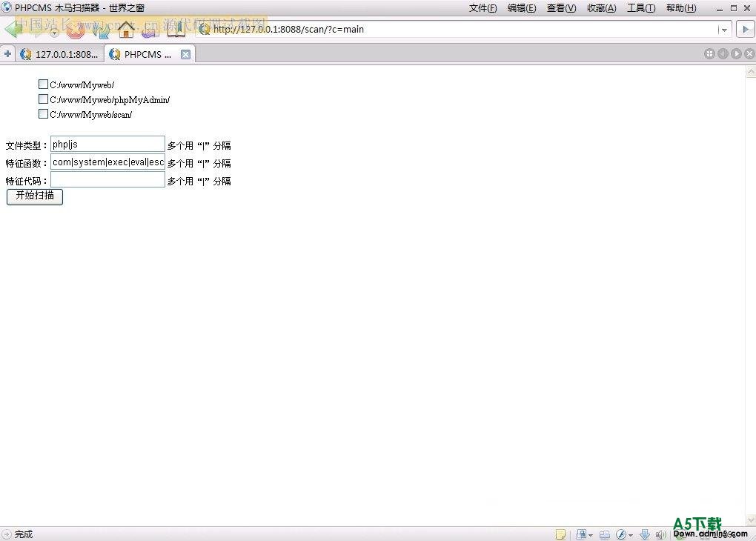Open the 文件(F) menu
756x541 pixels.
pos(483,8)
